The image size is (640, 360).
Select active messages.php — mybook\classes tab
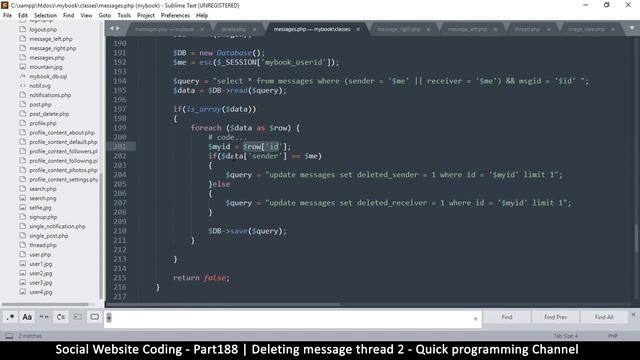[x=312, y=29]
